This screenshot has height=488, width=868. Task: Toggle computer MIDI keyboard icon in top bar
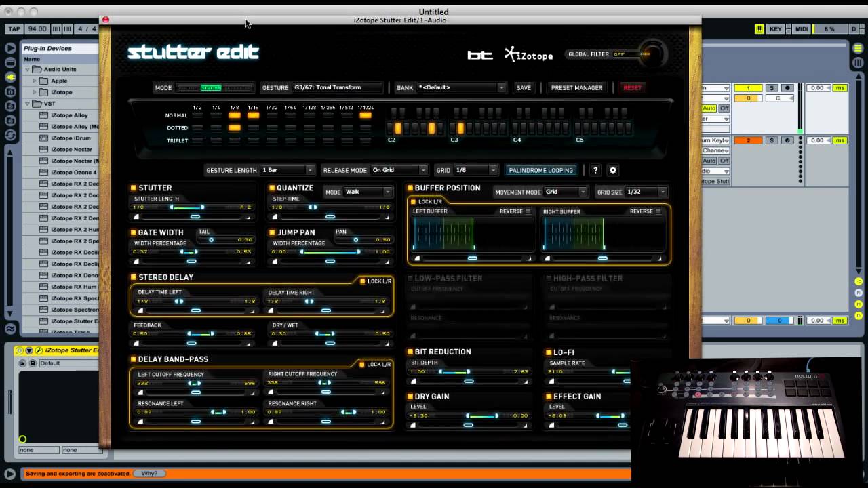click(759, 29)
